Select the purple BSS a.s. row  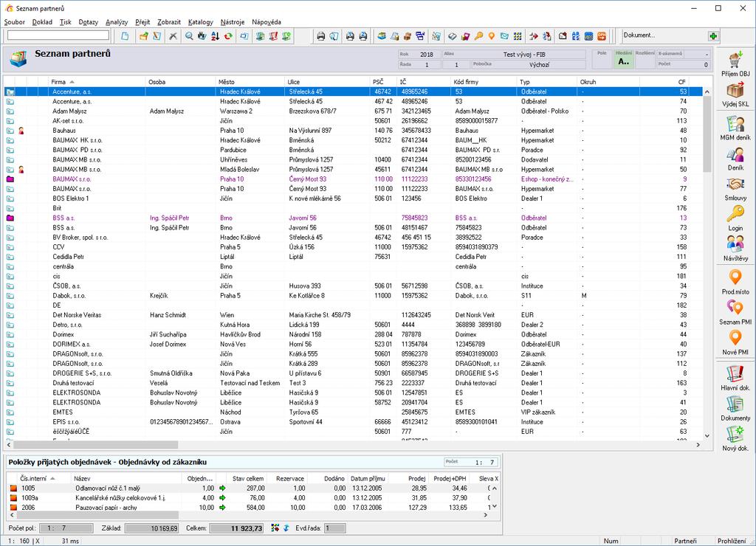click(353, 218)
